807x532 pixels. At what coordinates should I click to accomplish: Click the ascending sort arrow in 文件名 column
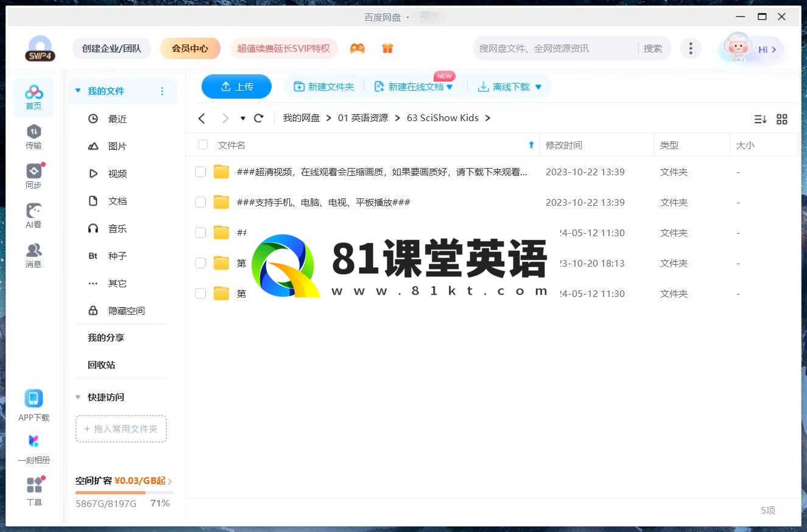531,145
